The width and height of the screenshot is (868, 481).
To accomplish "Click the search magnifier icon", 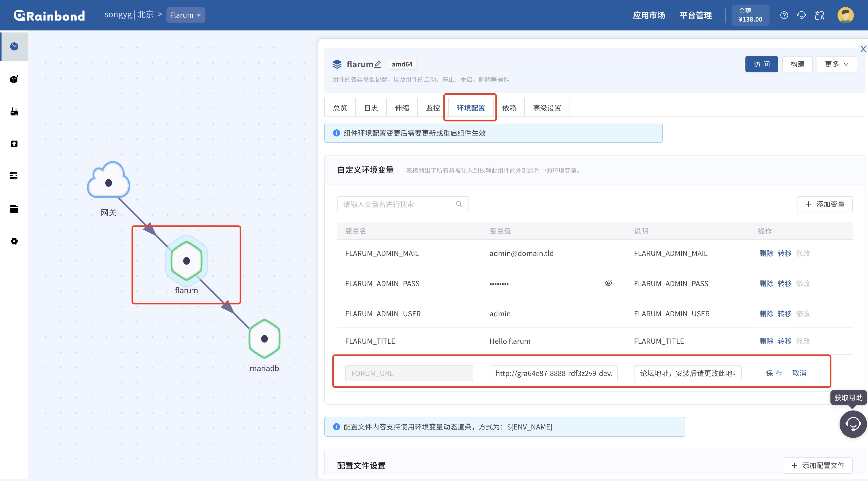I will [459, 204].
